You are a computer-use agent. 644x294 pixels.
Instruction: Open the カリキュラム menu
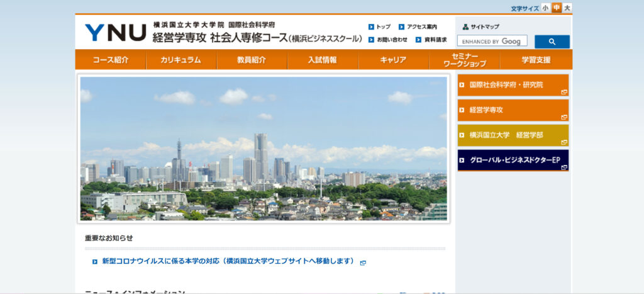[x=181, y=60]
